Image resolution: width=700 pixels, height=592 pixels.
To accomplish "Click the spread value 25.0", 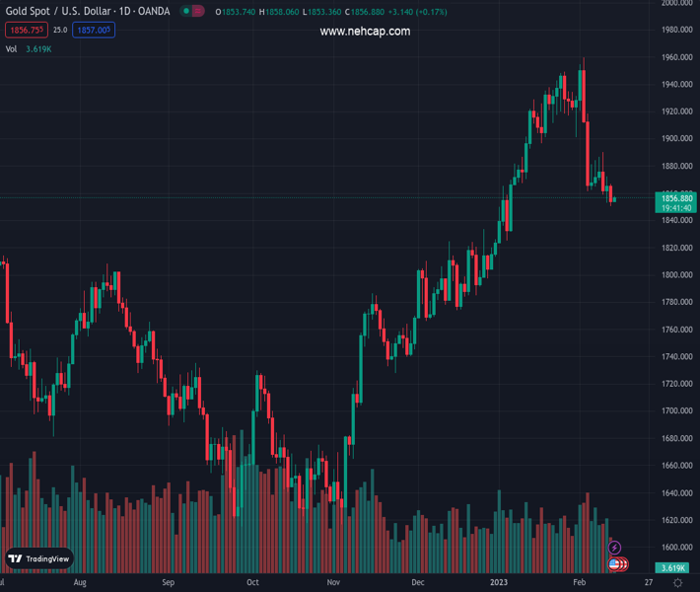I will 60,31.
